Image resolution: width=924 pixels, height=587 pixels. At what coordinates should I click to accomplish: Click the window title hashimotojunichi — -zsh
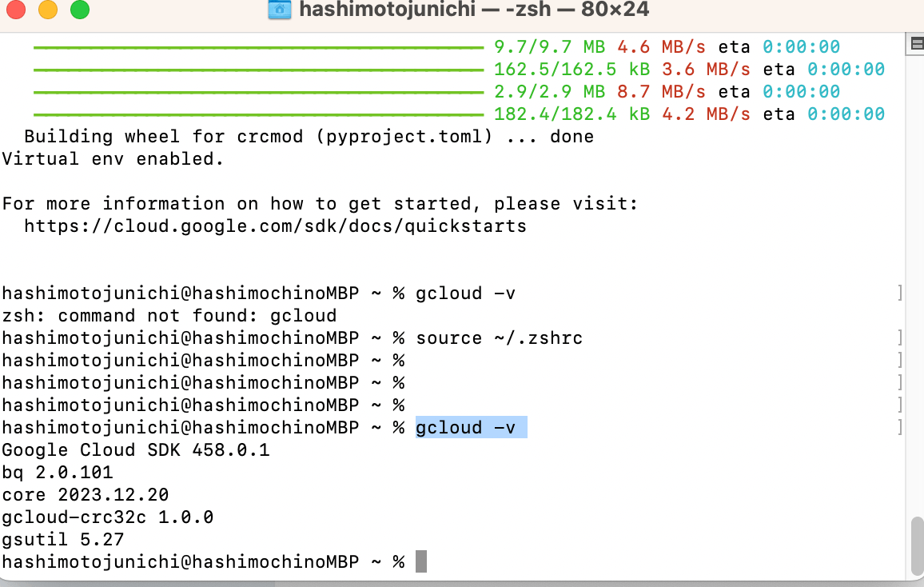tap(474, 10)
